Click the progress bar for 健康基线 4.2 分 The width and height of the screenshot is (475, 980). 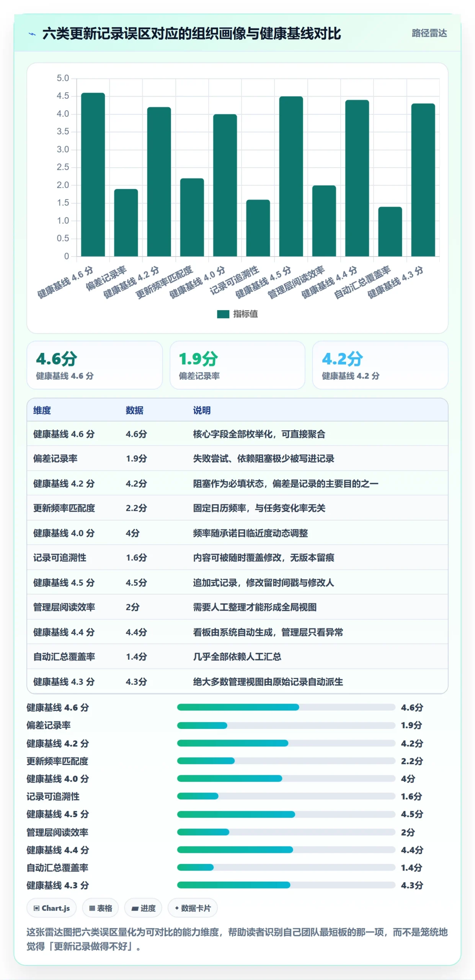point(286,743)
